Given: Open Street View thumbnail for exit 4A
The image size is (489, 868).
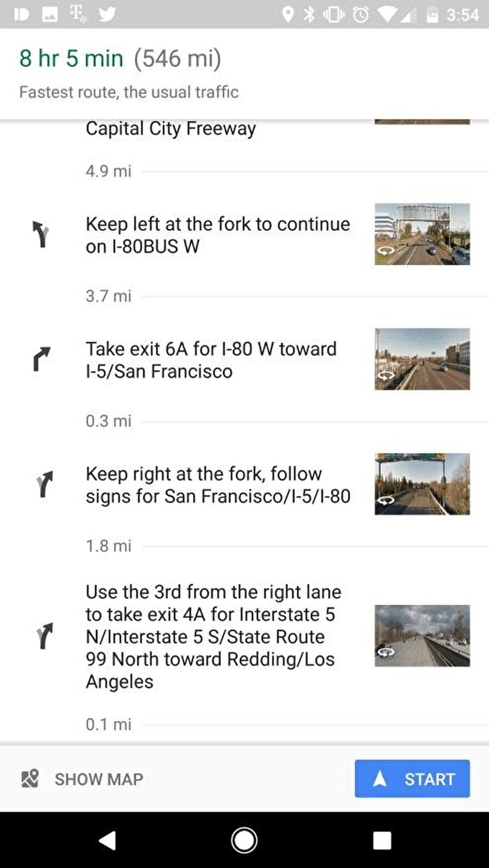Looking at the screenshot, I should click(422, 636).
